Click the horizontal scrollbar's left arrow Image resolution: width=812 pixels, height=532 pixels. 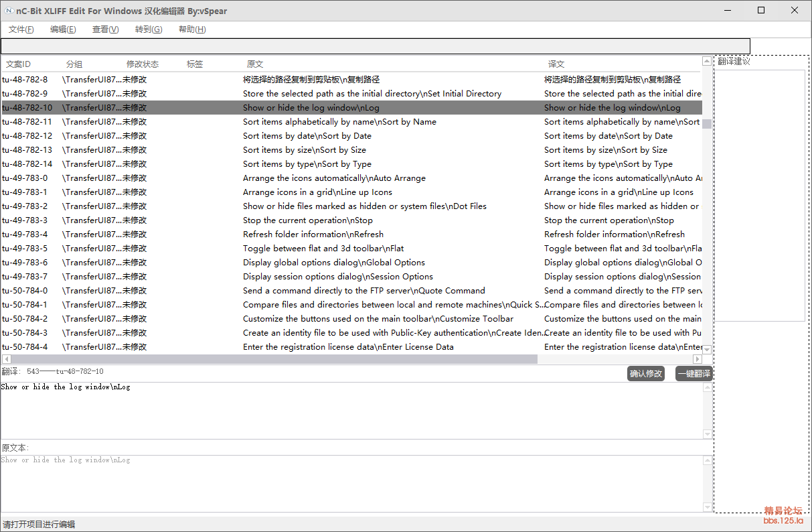click(5, 359)
